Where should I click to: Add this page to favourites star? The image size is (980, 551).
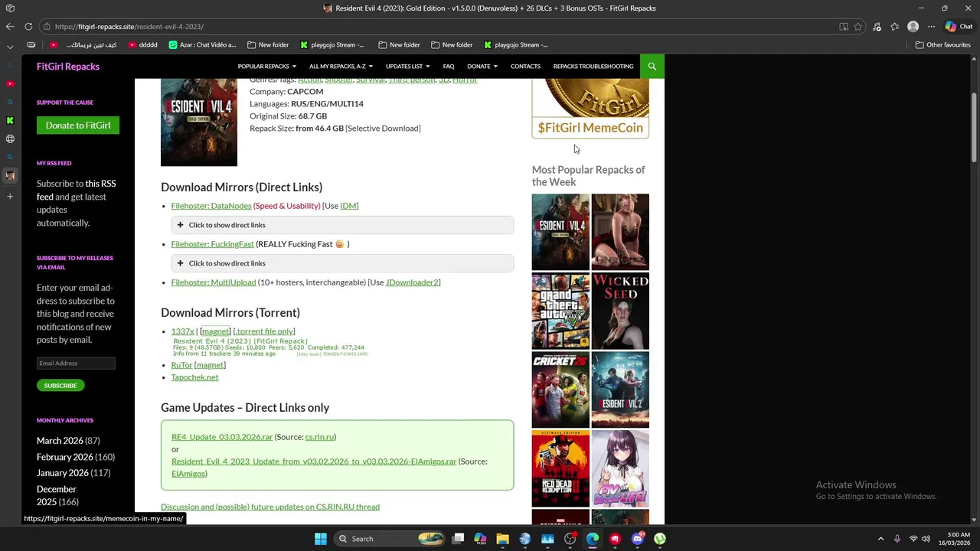[858, 26]
